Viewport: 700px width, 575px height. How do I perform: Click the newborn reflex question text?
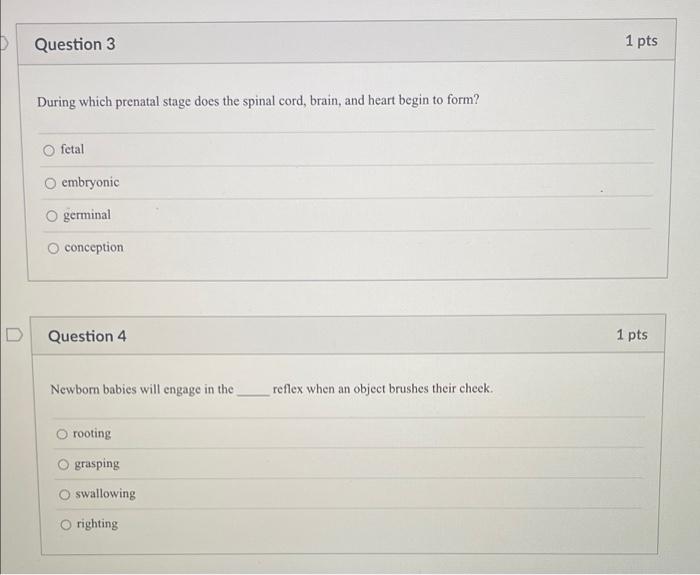click(272, 389)
